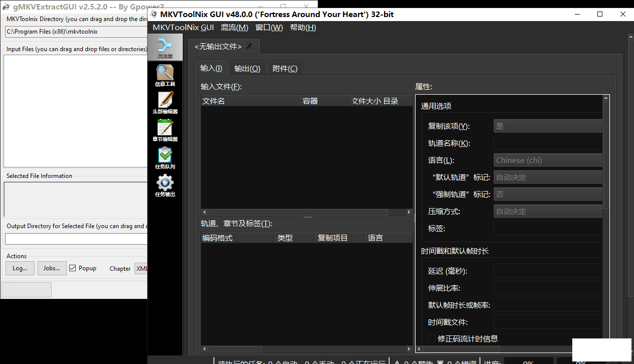Viewport: 634px width, 364px height.
Task: Switch to the 输出(O) tab
Action: [247, 69]
